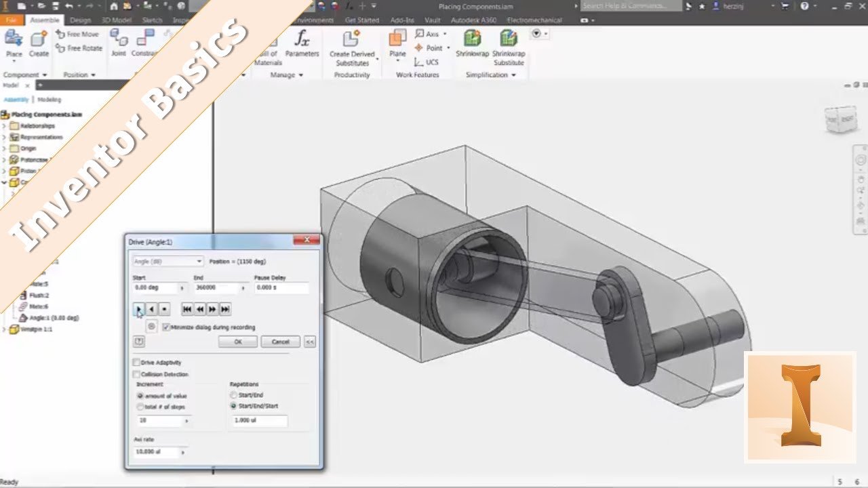Play the drive animation in reverse
The height and width of the screenshot is (488, 868).
[151, 309]
